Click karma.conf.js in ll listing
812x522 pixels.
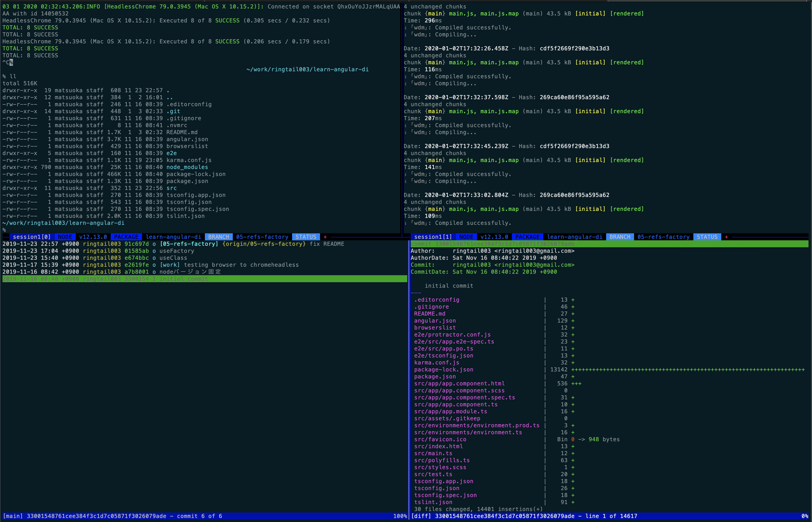pyautogui.click(x=189, y=160)
